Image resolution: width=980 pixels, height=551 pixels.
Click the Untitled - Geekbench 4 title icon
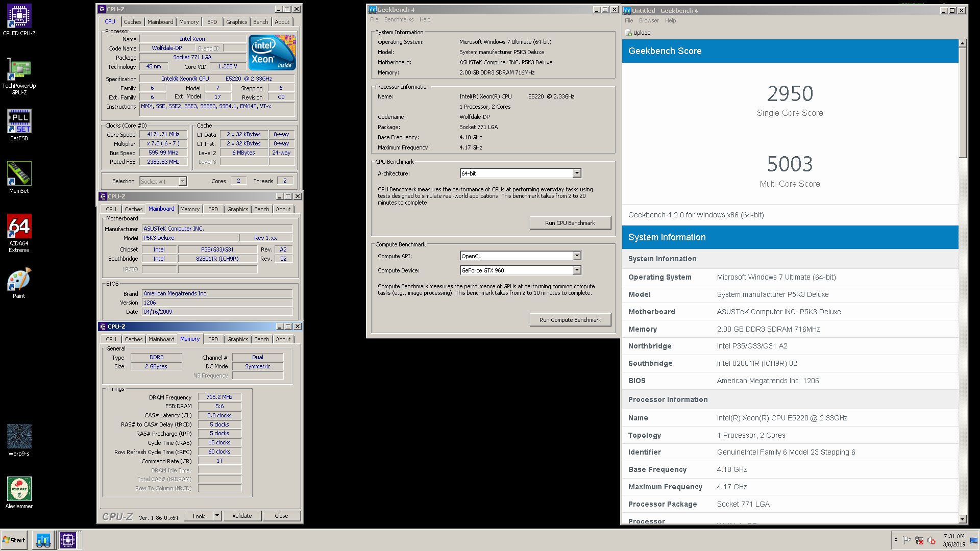pos(627,10)
